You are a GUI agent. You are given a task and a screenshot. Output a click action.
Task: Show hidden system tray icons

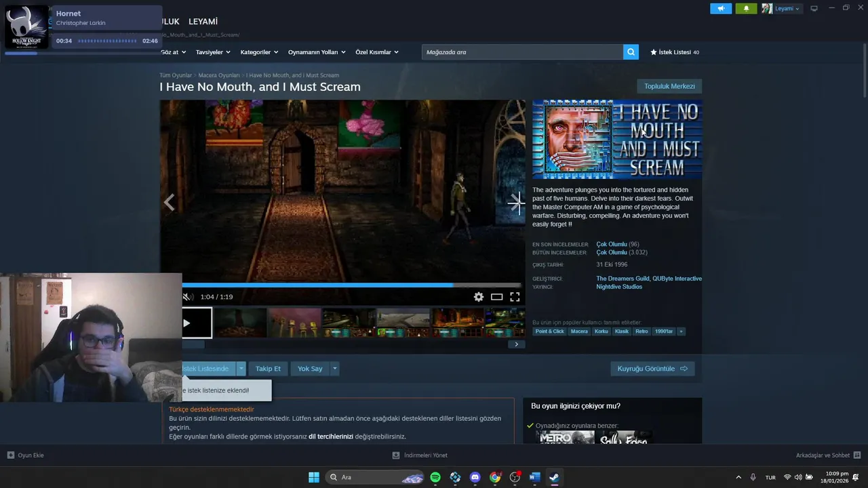(x=738, y=477)
